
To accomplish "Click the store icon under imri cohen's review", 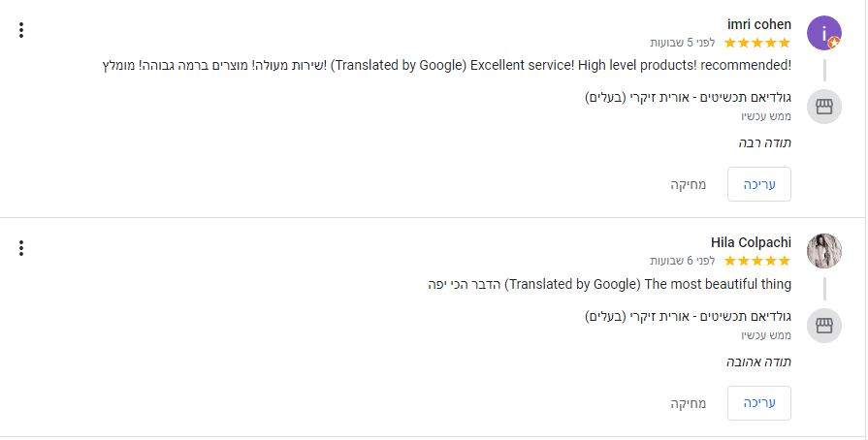I will (x=823, y=107).
